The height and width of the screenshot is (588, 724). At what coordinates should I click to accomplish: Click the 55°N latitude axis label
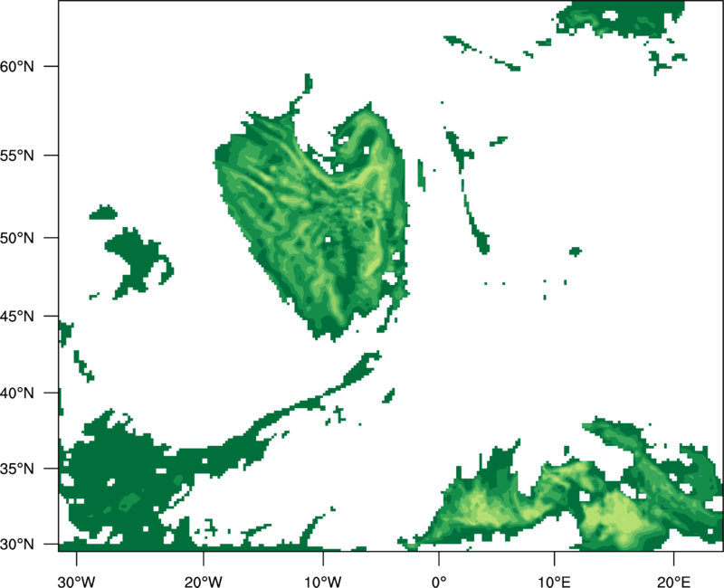point(16,155)
